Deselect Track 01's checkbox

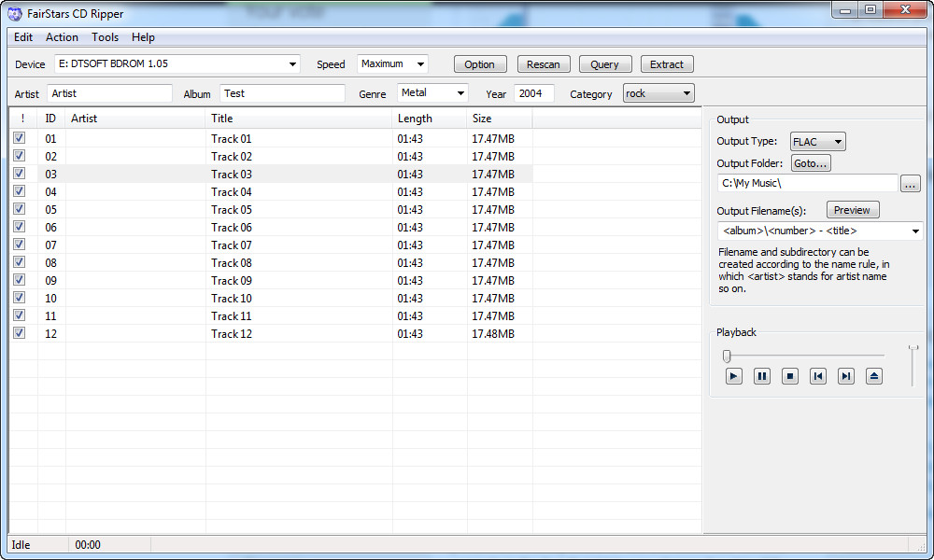(x=19, y=138)
